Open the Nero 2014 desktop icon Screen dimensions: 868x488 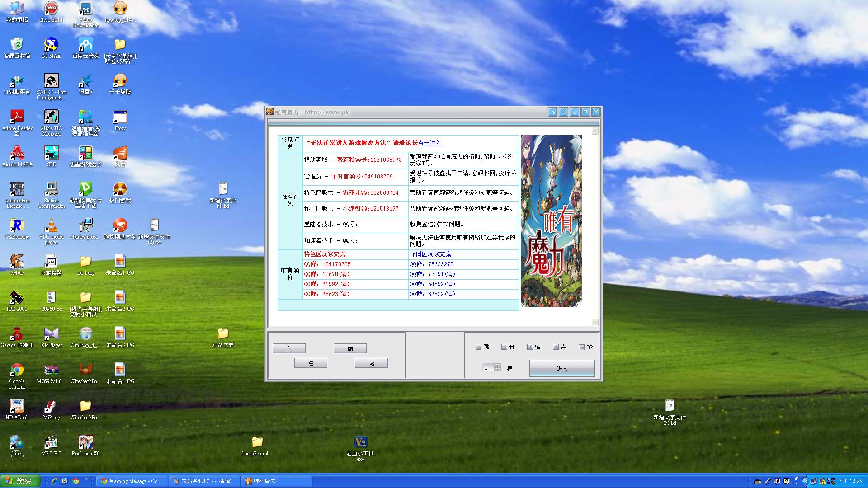coord(51,9)
